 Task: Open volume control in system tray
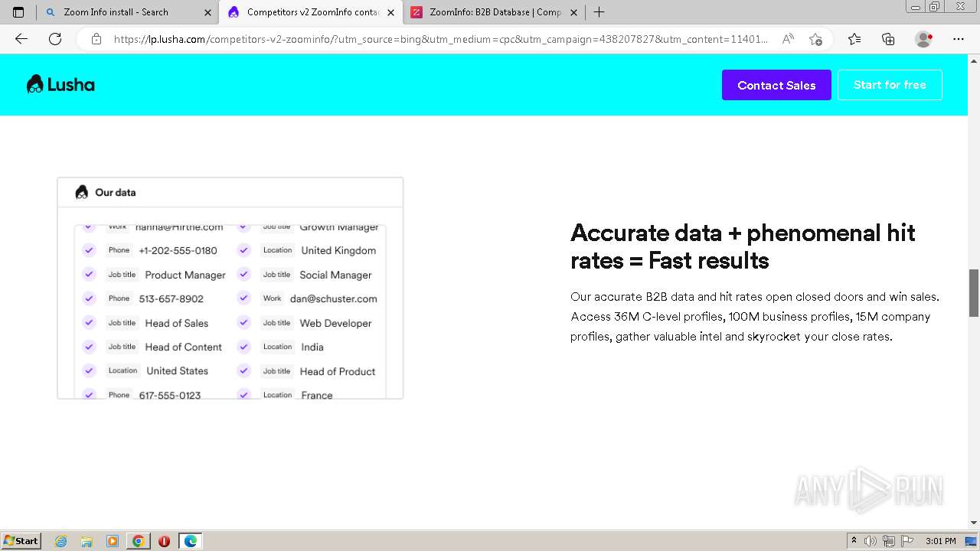[871, 541]
